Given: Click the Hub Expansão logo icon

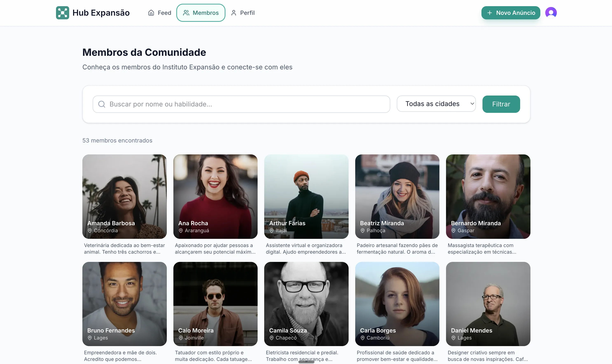Looking at the screenshot, I should point(63,13).
